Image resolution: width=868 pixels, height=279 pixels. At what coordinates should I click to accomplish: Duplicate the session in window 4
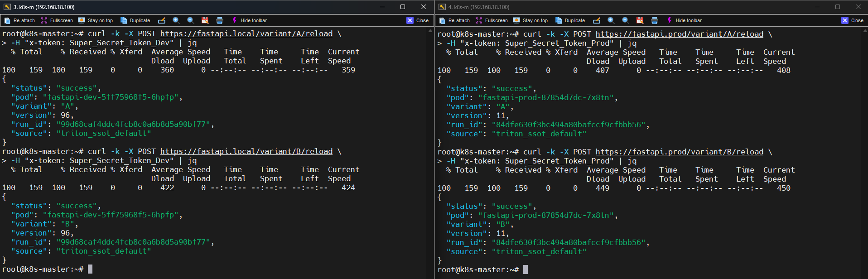(570, 20)
